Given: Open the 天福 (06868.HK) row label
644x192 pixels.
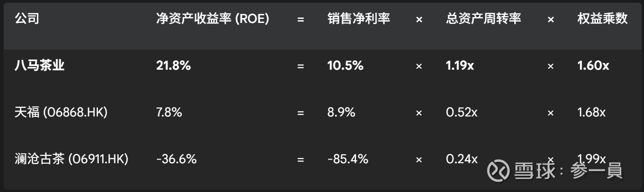Looking at the screenshot, I should (61, 112).
